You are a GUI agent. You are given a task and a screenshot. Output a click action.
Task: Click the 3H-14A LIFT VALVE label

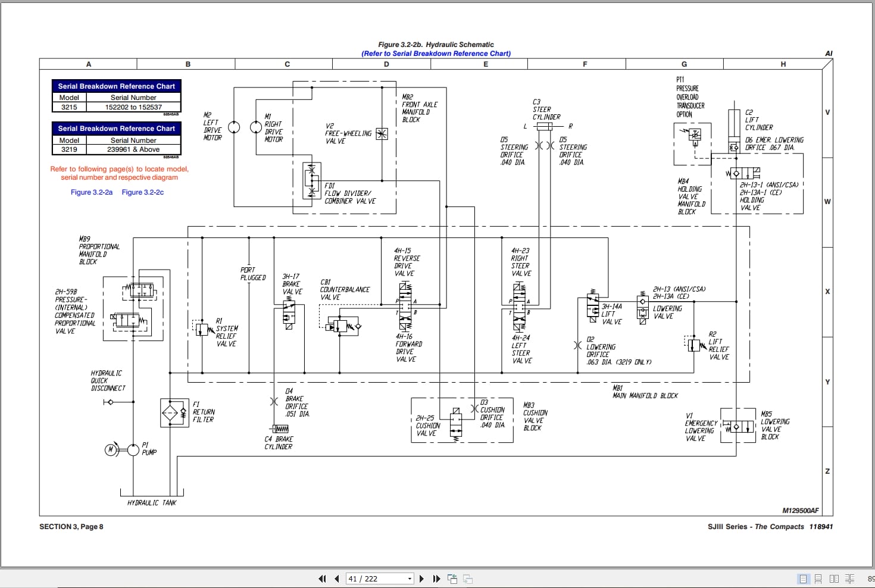click(612, 314)
